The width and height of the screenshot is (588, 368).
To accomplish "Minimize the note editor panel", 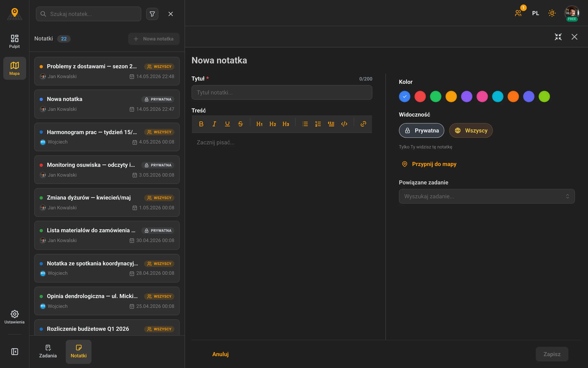I will 558,37.
